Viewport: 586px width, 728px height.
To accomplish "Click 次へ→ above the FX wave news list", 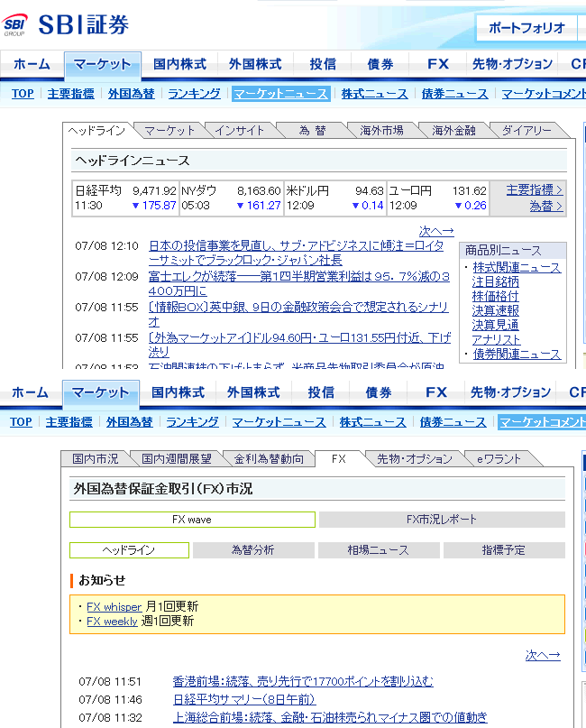I will click(x=543, y=655).
